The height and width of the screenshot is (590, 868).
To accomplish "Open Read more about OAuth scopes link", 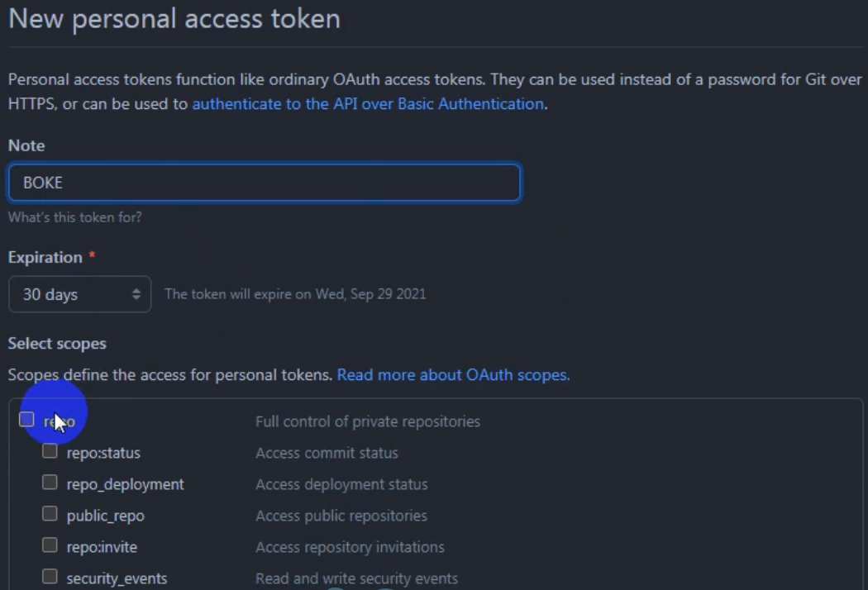I will pos(453,375).
